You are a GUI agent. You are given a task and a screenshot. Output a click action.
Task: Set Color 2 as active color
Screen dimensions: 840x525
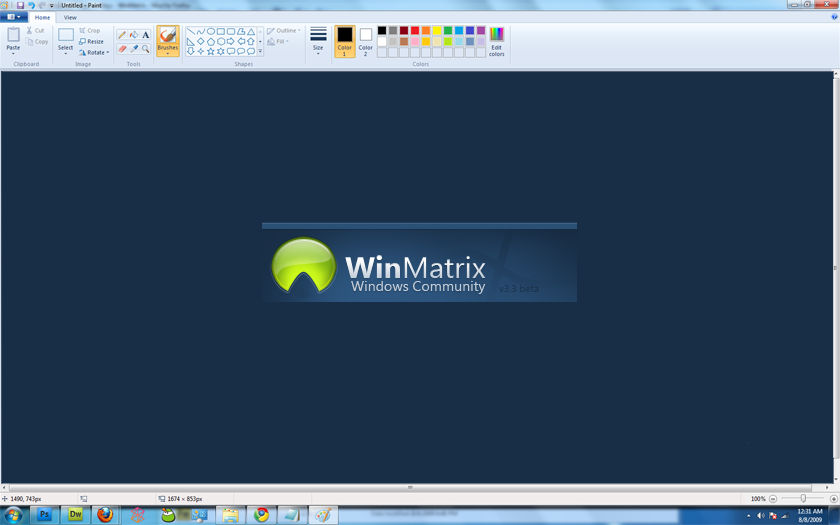[365, 41]
